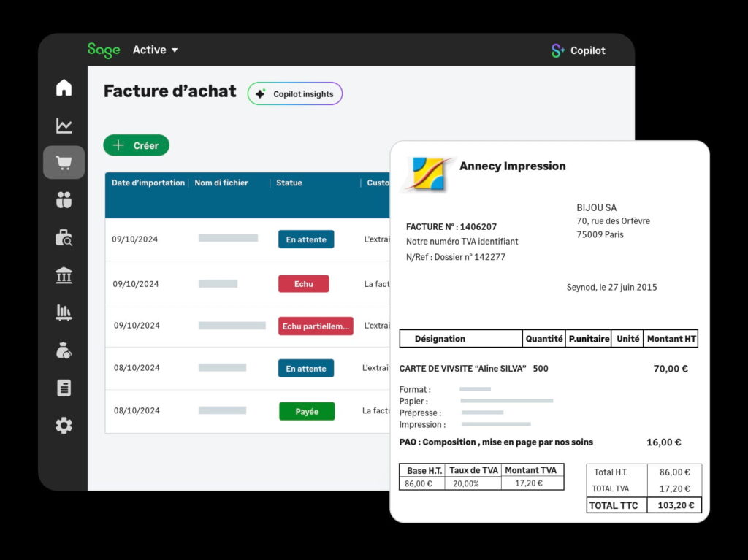Click Seynod, le 27 juin 2015 date
The width and height of the screenshot is (748, 560).
[x=611, y=287]
